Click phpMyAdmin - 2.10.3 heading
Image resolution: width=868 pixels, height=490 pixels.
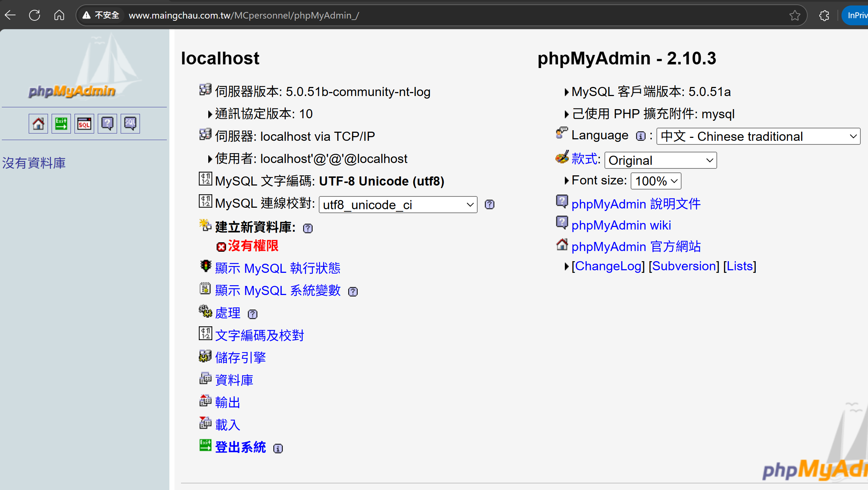click(627, 59)
